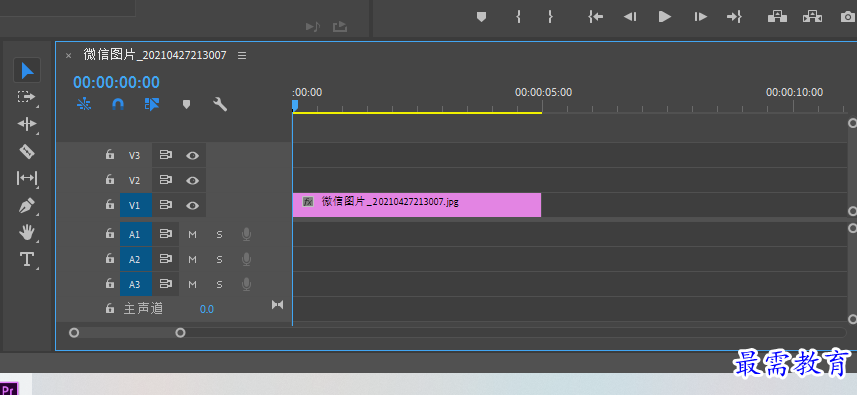Toggle lock on track A2

point(110,259)
